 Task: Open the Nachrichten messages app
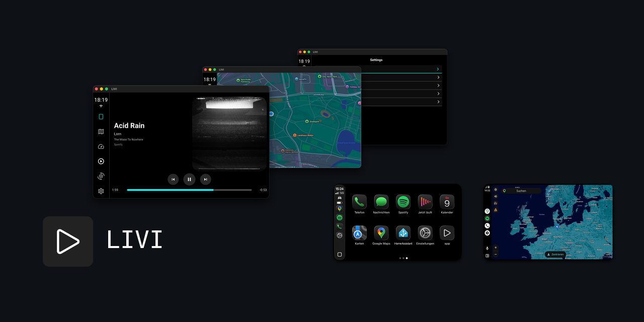click(381, 202)
